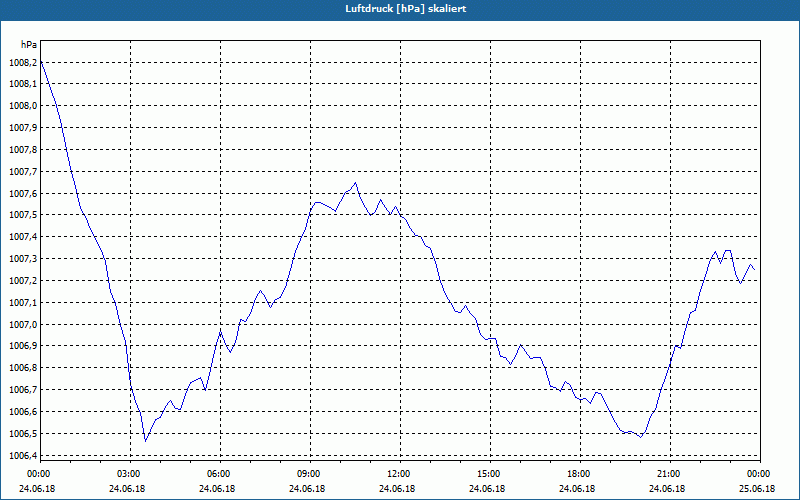Click the y-axis value 1007,1
This screenshot has height=500, width=800.
(x=23, y=303)
